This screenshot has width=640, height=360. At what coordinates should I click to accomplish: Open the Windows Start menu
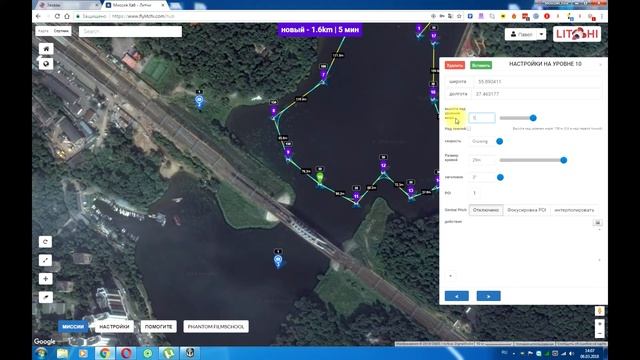[x=41, y=353]
